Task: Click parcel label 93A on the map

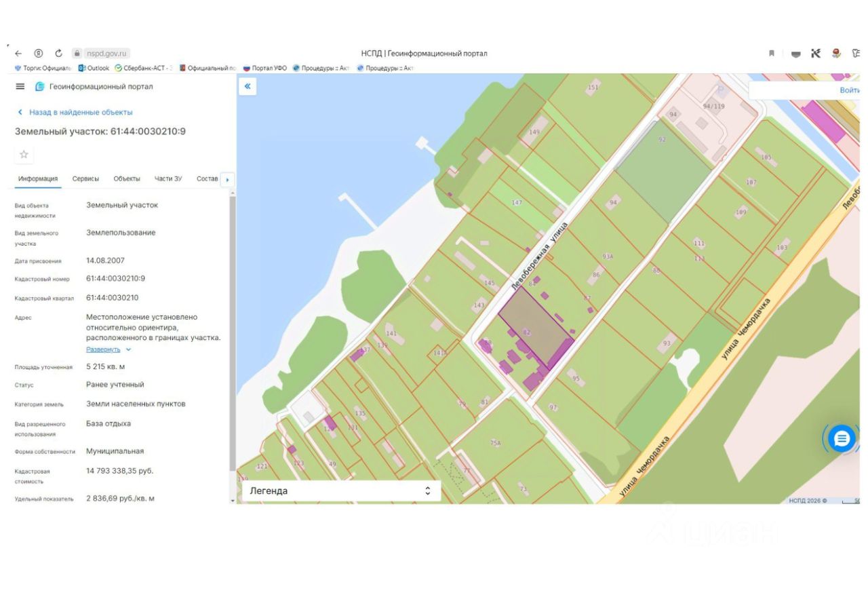Action: point(608,256)
